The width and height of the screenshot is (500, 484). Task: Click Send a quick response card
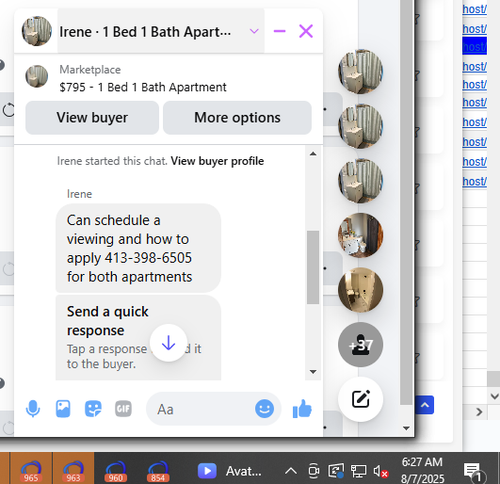click(x=138, y=338)
